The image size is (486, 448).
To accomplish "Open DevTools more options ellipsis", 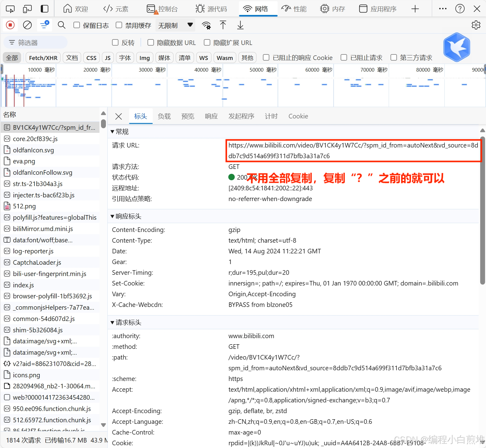I will pyautogui.click(x=443, y=9).
